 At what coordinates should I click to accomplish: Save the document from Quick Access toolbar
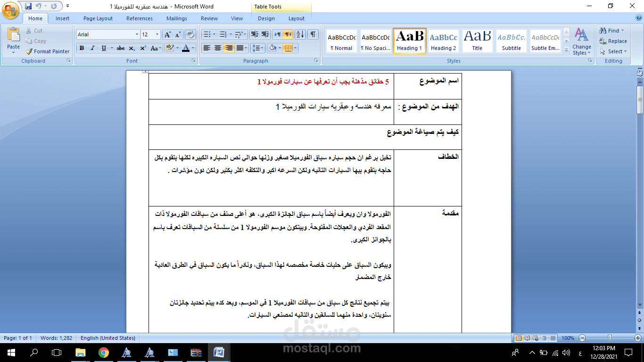click(x=28, y=7)
